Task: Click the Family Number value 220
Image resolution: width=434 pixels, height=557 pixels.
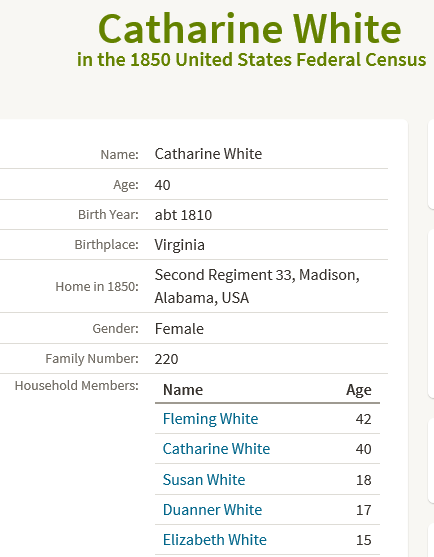Action: coord(166,359)
